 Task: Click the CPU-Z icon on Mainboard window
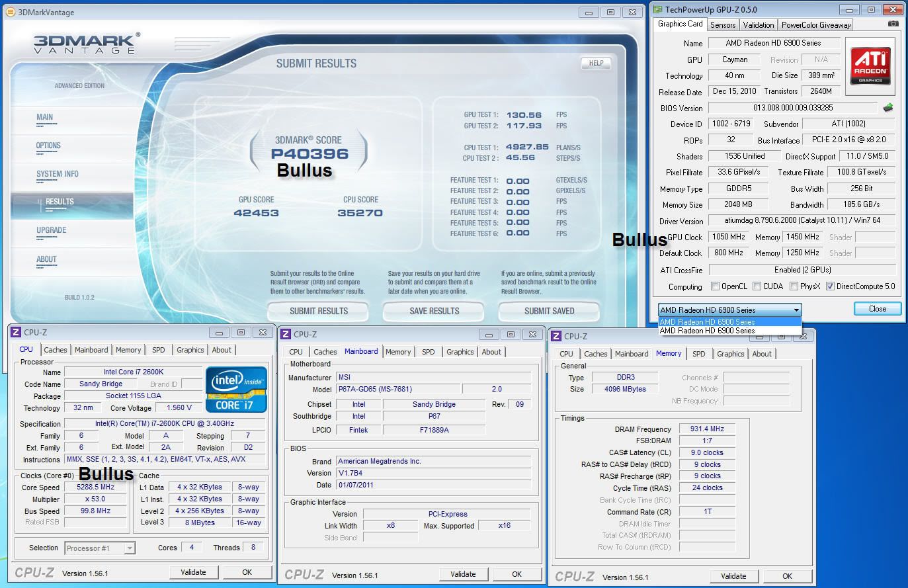pos(286,335)
